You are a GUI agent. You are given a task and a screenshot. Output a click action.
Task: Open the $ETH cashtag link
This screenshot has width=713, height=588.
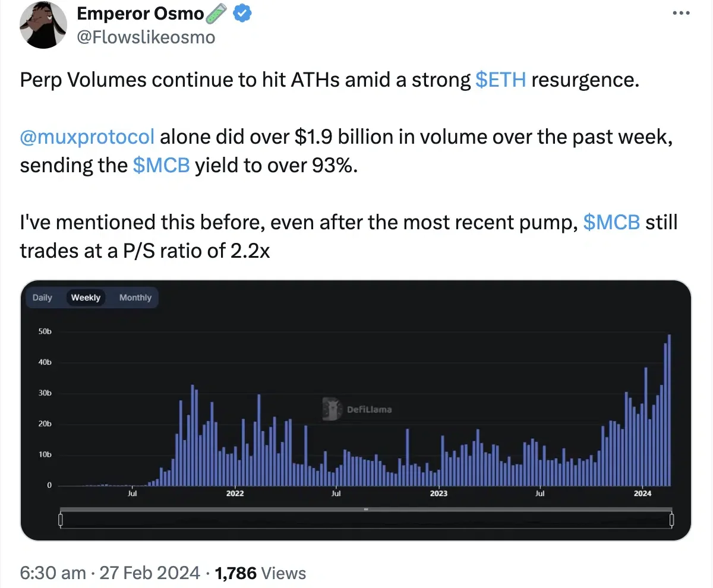[501, 80]
